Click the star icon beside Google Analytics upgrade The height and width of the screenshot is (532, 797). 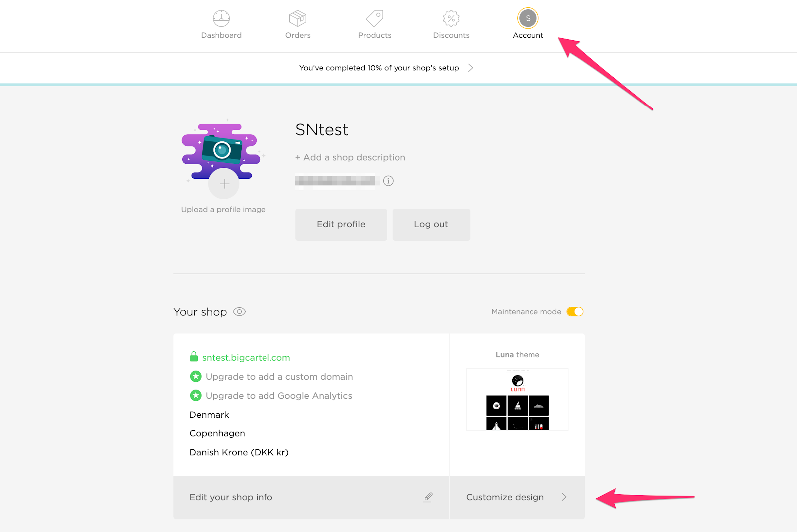click(196, 395)
